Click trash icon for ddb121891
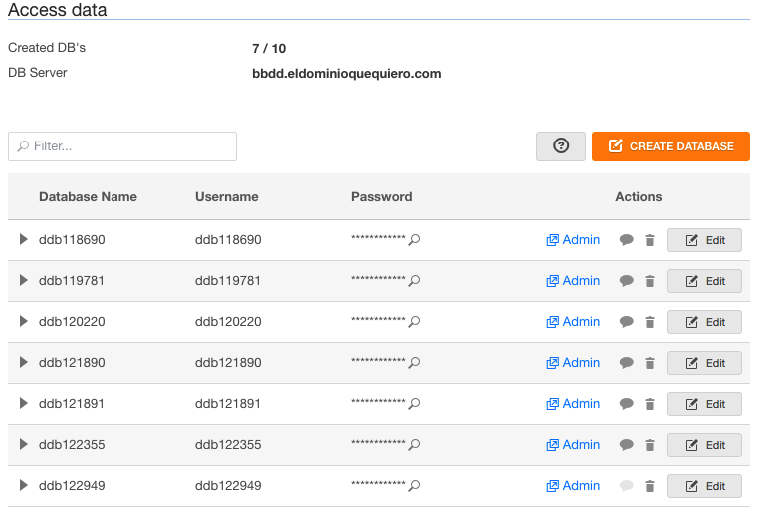Image resolution: width=758 pixels, height=521 pixels. click(650, 404)
